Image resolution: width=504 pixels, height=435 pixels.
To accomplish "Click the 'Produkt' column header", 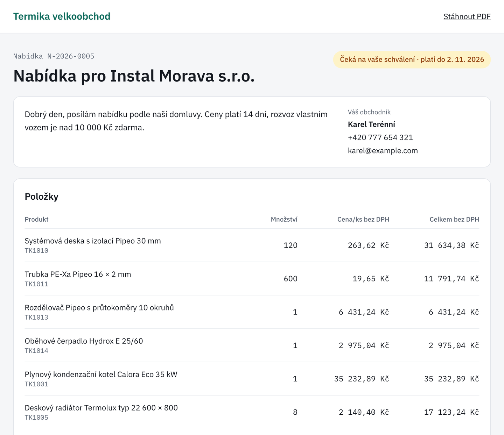I will point(36,219).
